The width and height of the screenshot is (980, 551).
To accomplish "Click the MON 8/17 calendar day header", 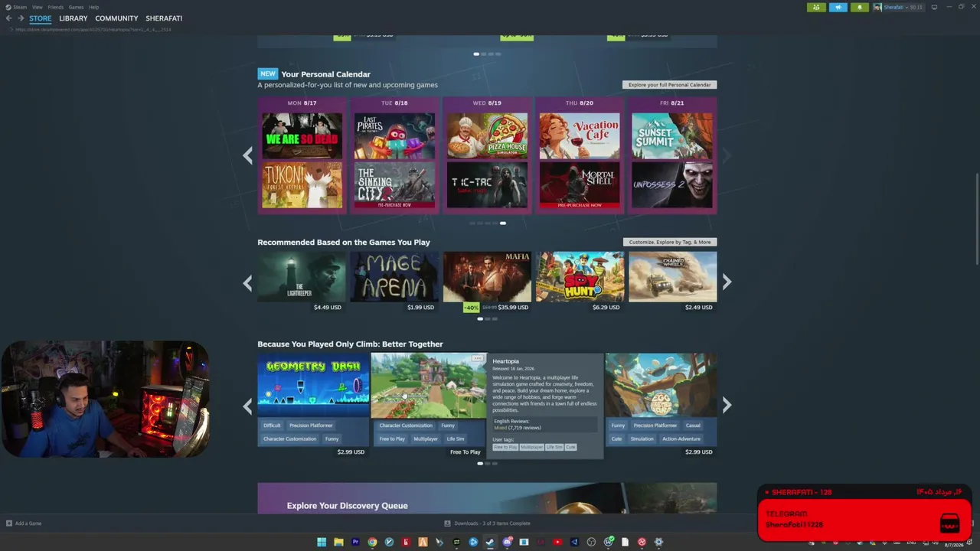I will click(302, 103).
